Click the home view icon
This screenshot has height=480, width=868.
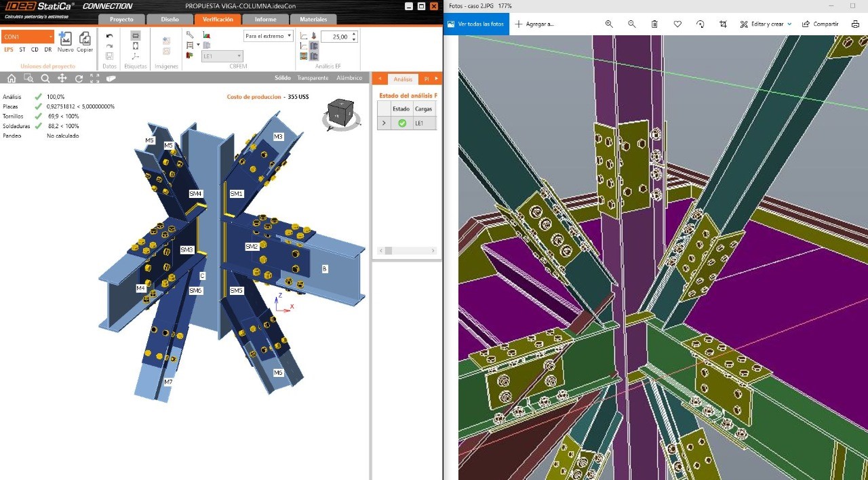click(12, 78)
